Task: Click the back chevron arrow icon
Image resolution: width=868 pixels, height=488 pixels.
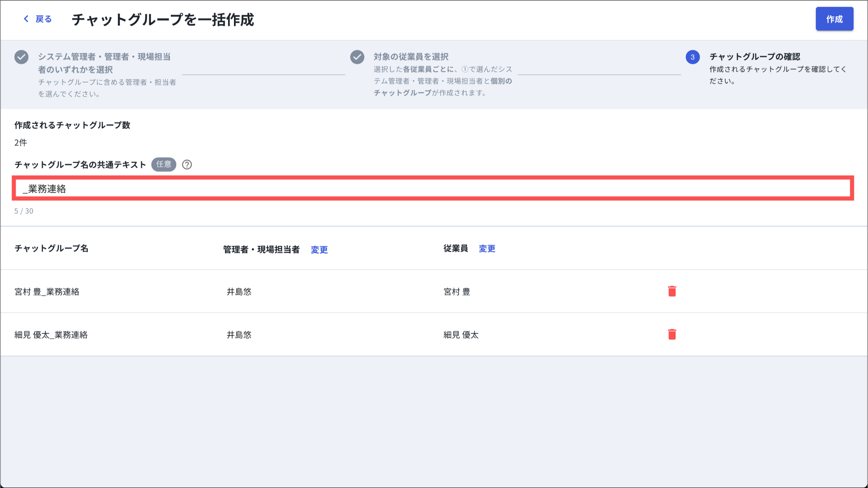Action: coord(26,19)
